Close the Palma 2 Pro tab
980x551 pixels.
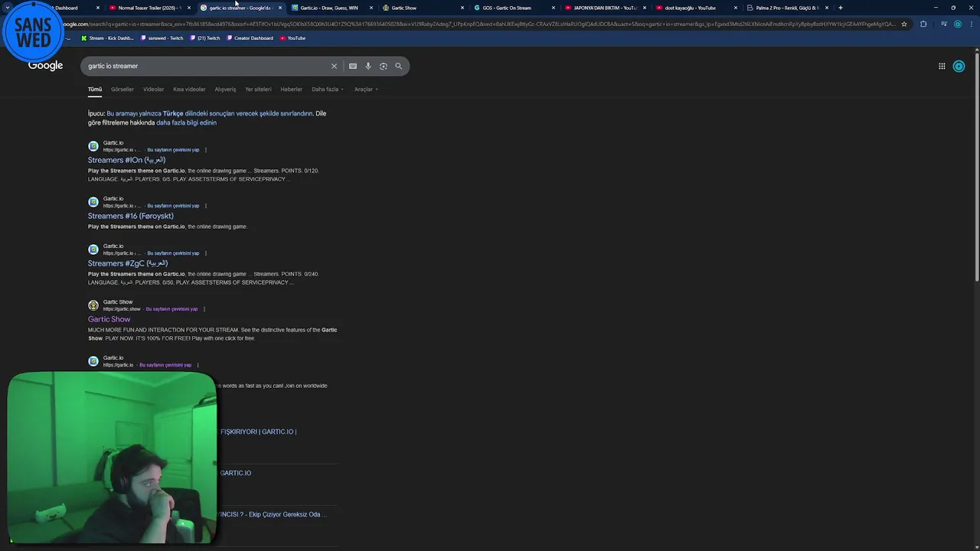click(827, 8)
